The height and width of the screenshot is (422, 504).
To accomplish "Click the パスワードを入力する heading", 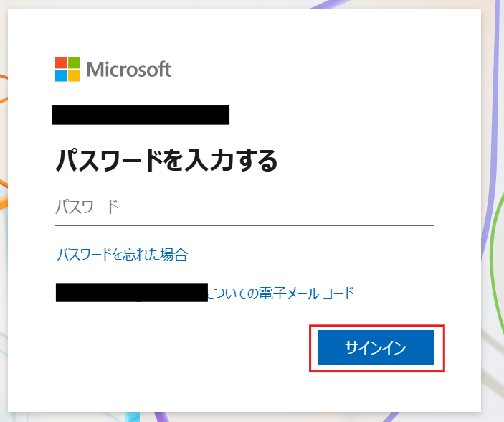I will click(x=166, y=160).
